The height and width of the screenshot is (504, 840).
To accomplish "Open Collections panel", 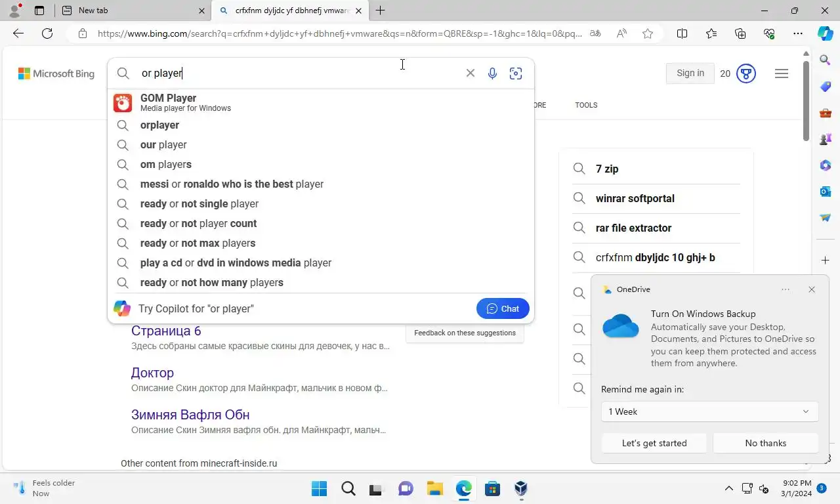I will pos(740,33).
